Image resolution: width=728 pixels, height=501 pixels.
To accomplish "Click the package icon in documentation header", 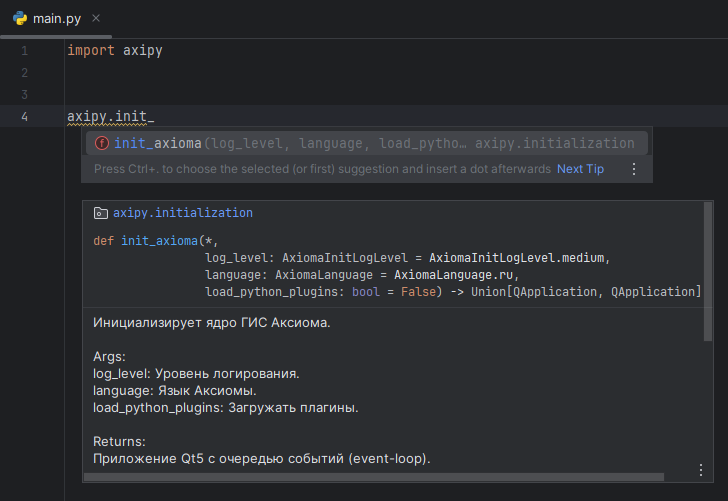I will [x=100, y=213].
